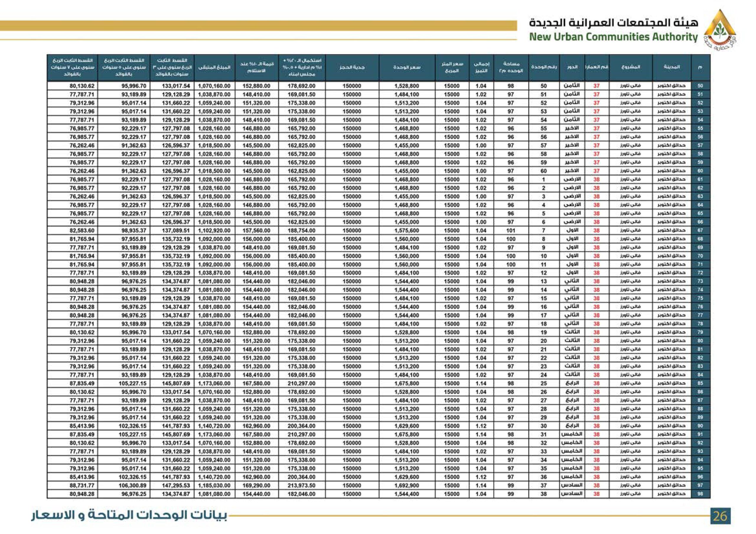Select the المدينة column header
This screenshot has width=756, height=534.
click(672, 67)
